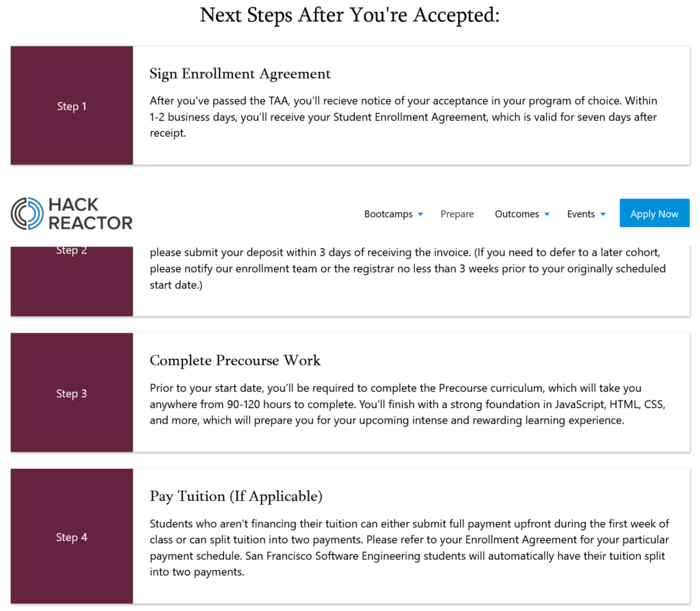The width and height of the screenshot is (700, 611).
Task: Click the Precourse curriculum description paragraph
Action: click(407, 404)
